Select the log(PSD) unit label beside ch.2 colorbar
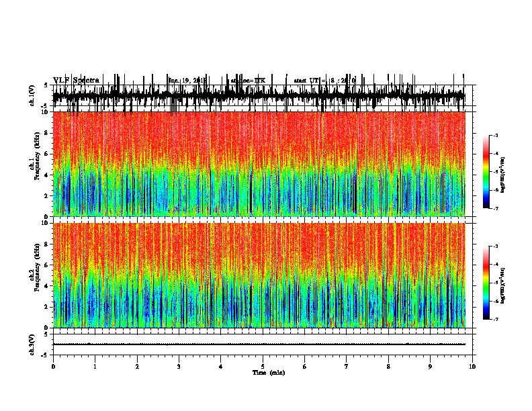532x411 pixels. point(503,285)
